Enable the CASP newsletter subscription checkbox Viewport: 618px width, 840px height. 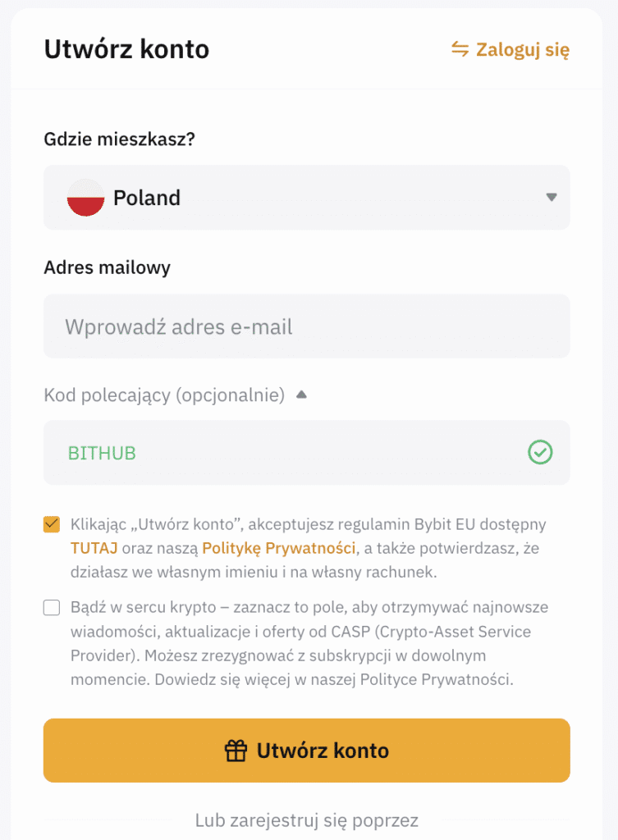52,606
